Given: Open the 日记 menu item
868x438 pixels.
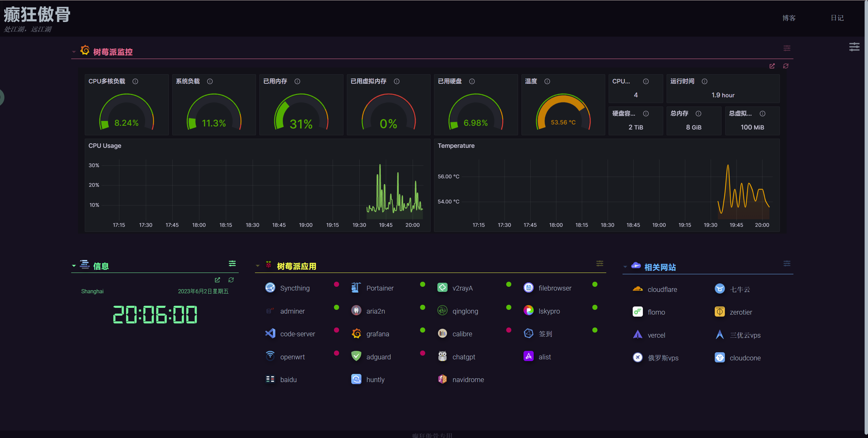Looking at the screenshot, I should pos(837,18).
